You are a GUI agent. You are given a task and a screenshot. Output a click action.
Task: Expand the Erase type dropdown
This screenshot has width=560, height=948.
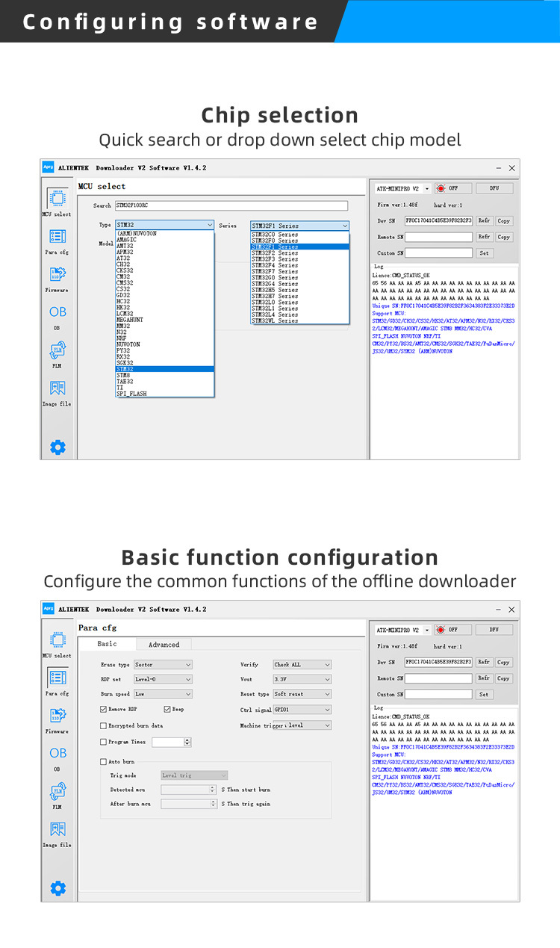pyautogui.click(x=163, y=664)
